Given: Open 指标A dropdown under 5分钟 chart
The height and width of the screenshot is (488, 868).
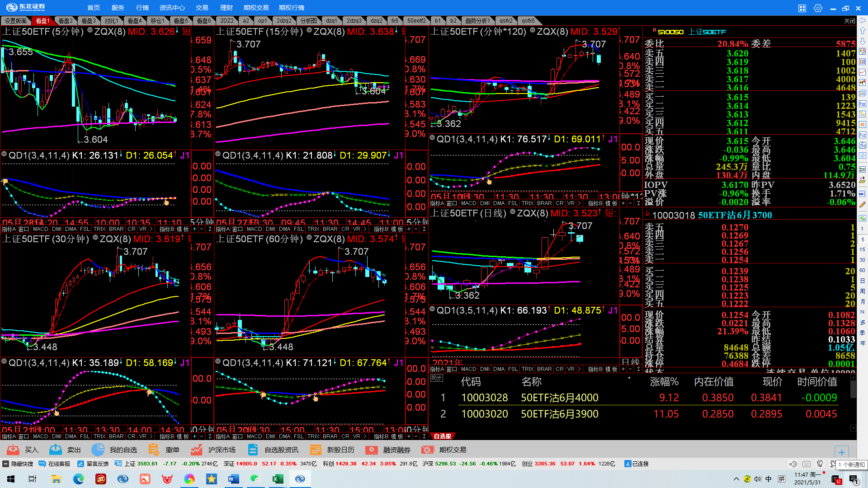Looking at the screenshot, I should pyautogui.click(x=8, y=229).
